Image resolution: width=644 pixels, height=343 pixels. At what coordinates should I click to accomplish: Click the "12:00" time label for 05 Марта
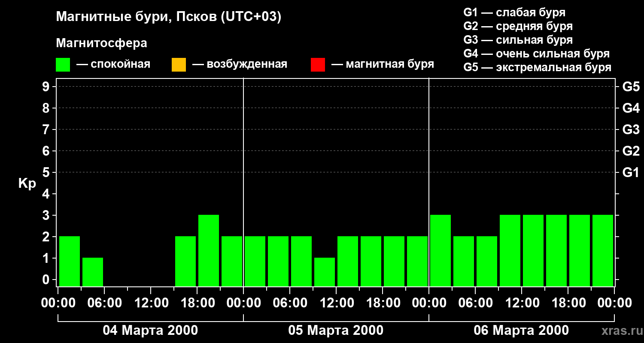[336, 303]
